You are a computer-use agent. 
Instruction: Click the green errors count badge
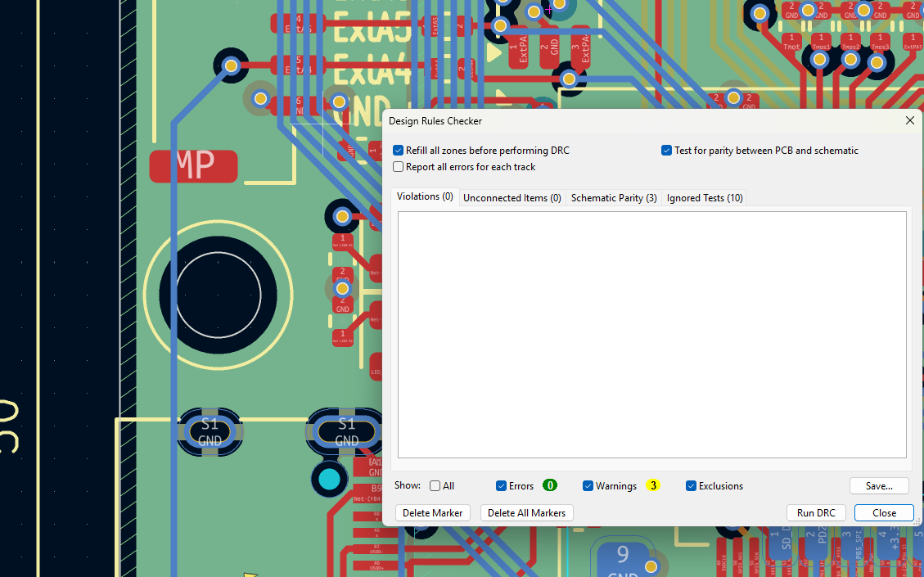tap(550, 485)
